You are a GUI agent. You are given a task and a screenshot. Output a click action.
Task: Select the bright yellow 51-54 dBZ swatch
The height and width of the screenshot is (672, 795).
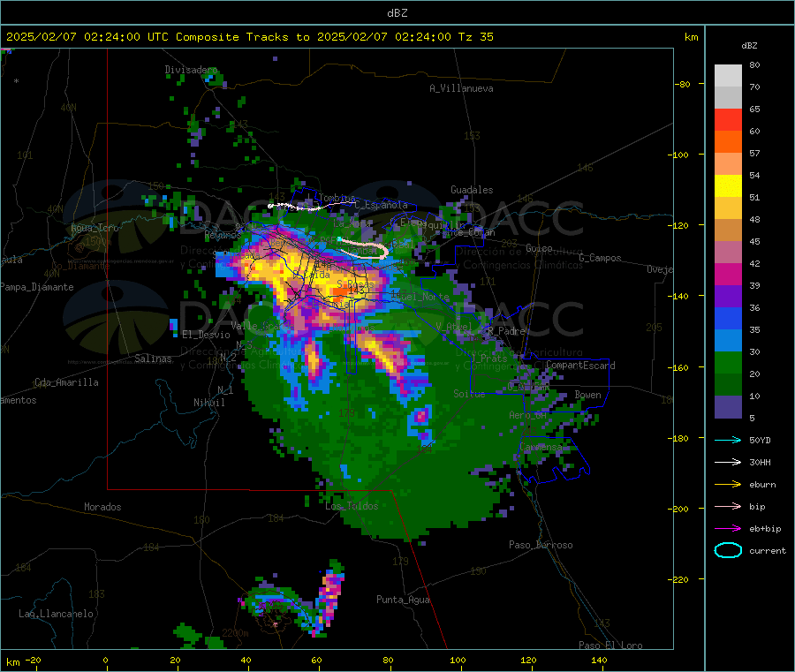[728, 186]
